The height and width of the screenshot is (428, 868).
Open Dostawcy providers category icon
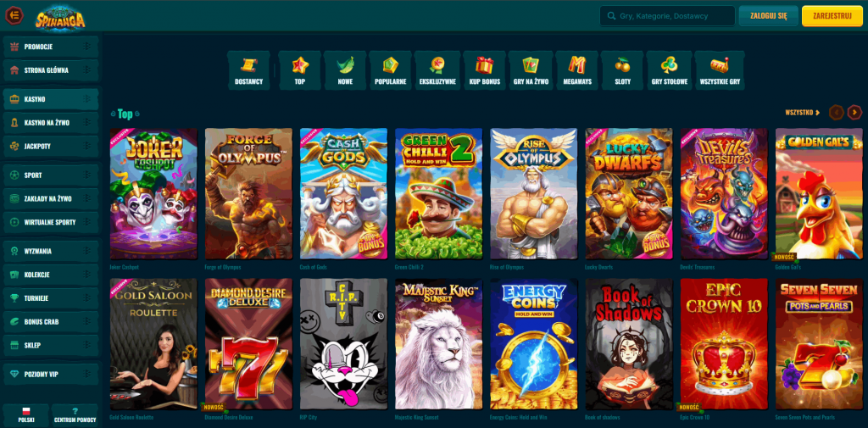[x=248, y=70]
